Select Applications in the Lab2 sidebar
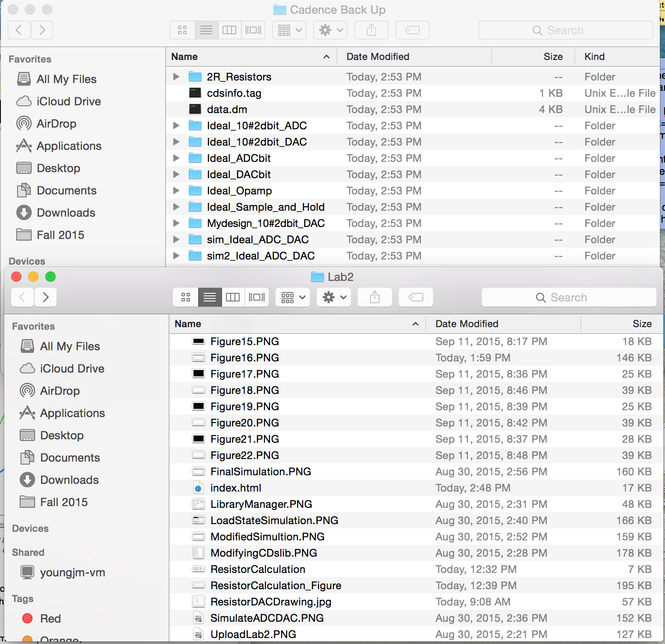This screenshot has height=644, width=665. coord(72,413)
